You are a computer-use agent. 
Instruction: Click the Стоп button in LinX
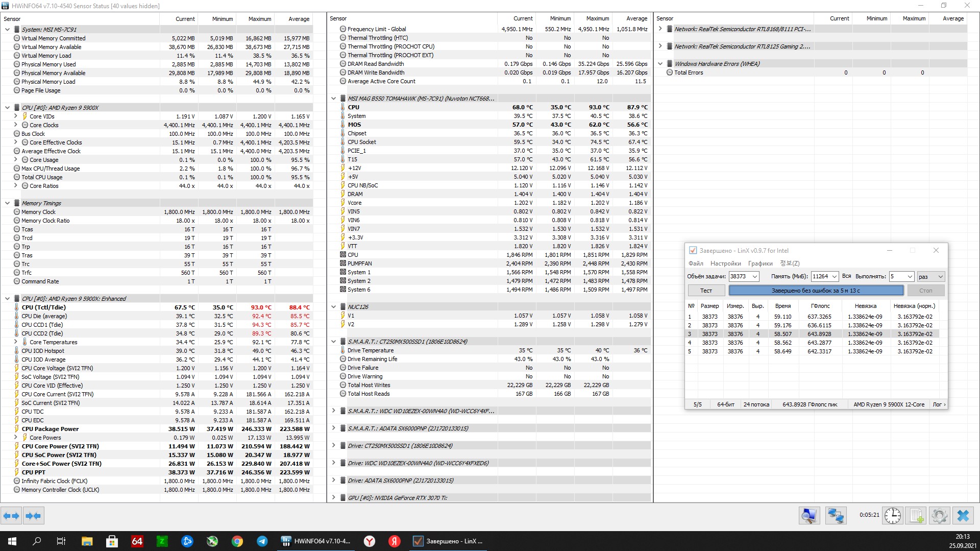point(926,291)
